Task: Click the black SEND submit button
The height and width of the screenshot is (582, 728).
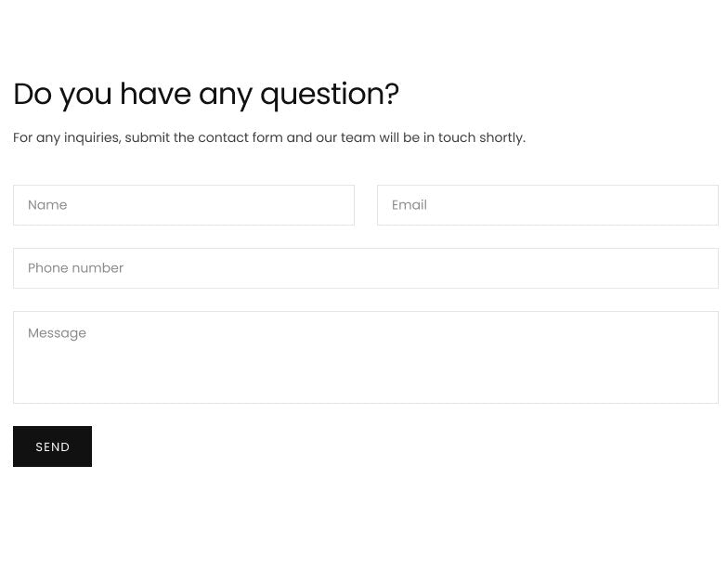Action: [x=52, y=446]
